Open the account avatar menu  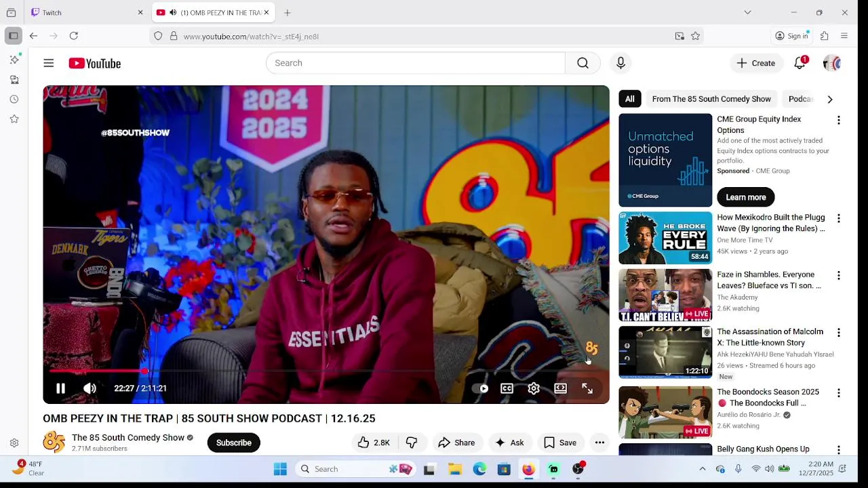[x=832, y=63]
